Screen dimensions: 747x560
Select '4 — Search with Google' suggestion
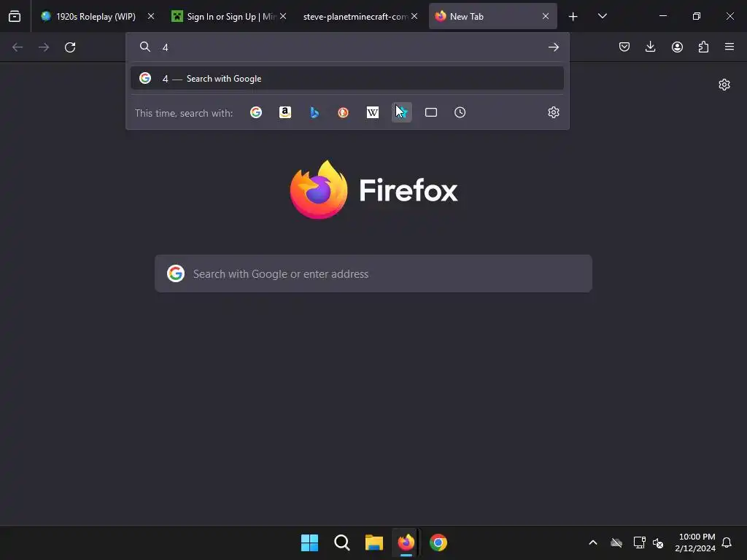(347, 78)
